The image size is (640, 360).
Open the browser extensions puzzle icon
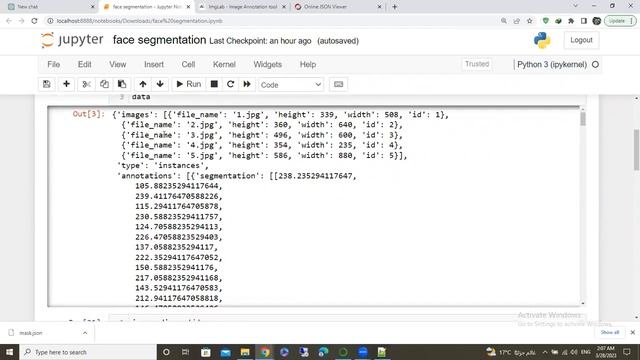(571, 20)
